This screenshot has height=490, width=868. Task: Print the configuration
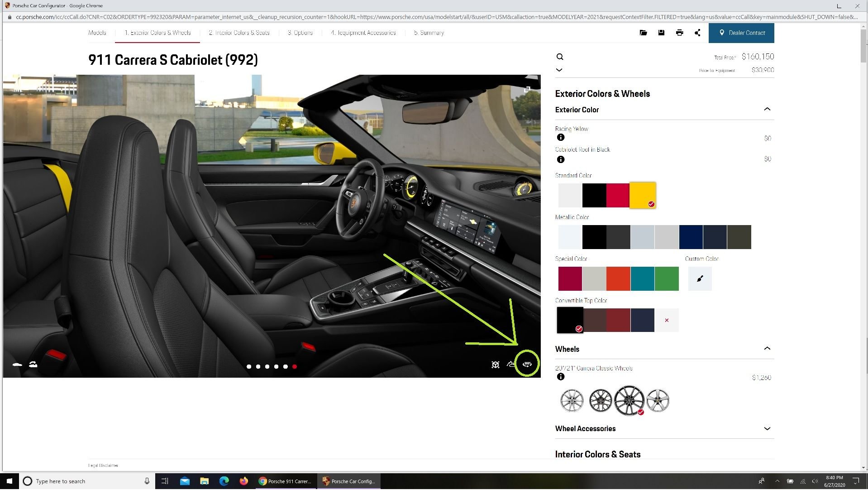[x=679, y=33]
